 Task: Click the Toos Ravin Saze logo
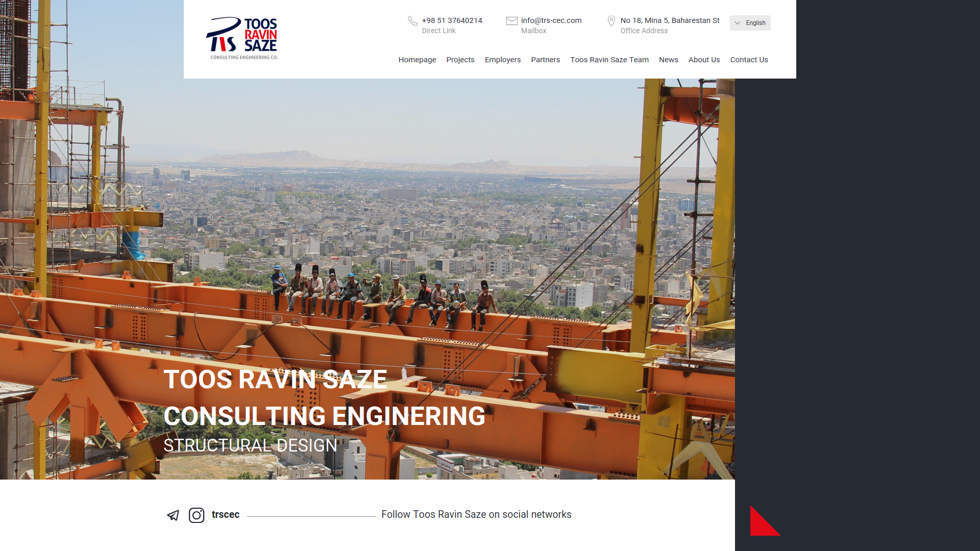(242, 38)
